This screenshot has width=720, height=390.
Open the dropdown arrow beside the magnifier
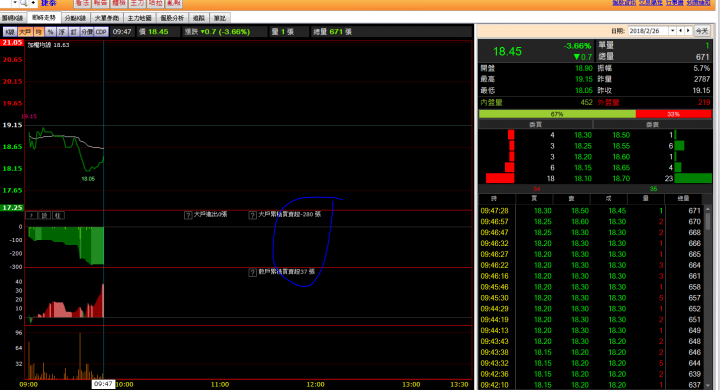click(15, 3)
